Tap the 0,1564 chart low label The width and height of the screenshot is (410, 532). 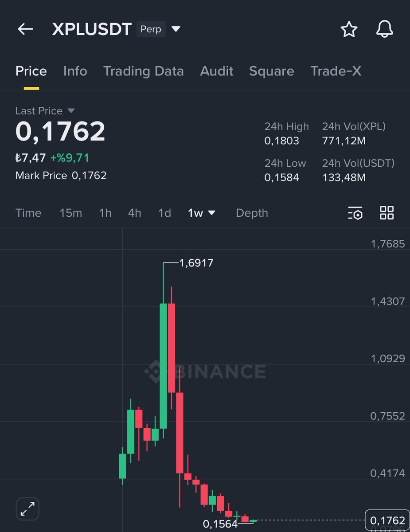coord(220,524)
